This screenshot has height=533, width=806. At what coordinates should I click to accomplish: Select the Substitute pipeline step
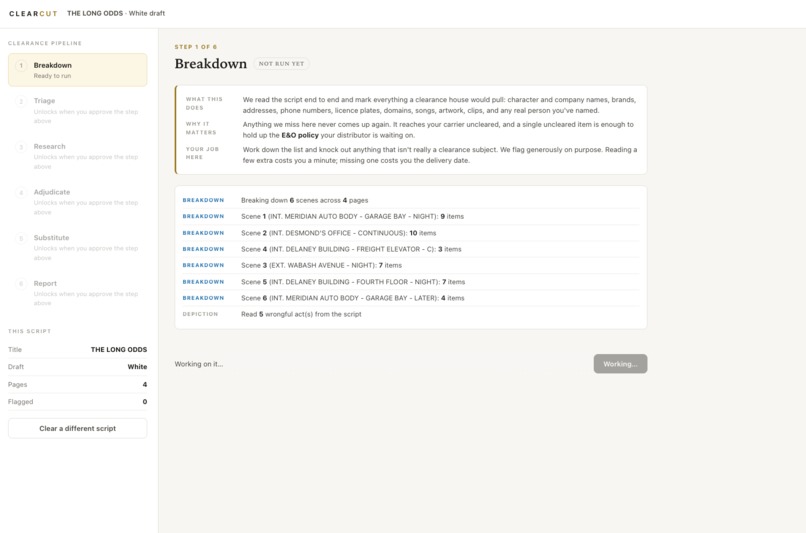tap(78, 247)
